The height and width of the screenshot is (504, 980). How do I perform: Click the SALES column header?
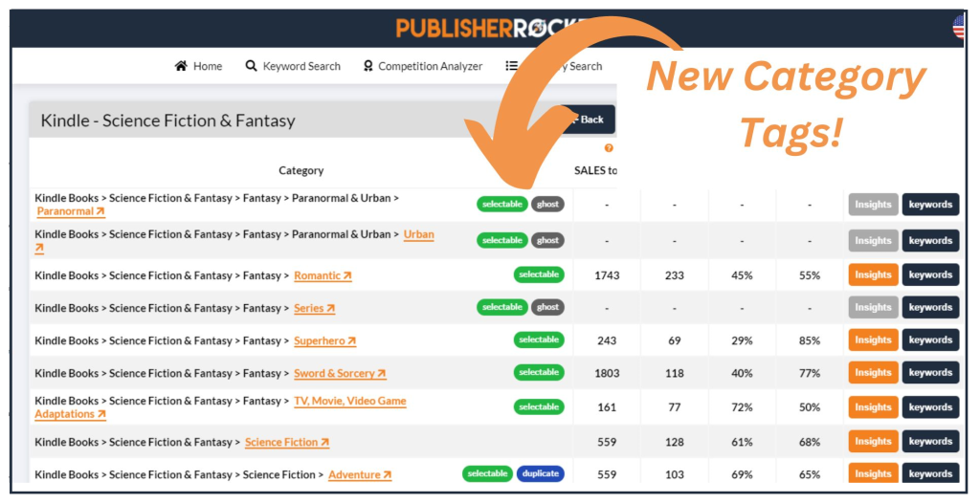pos(595,170)
